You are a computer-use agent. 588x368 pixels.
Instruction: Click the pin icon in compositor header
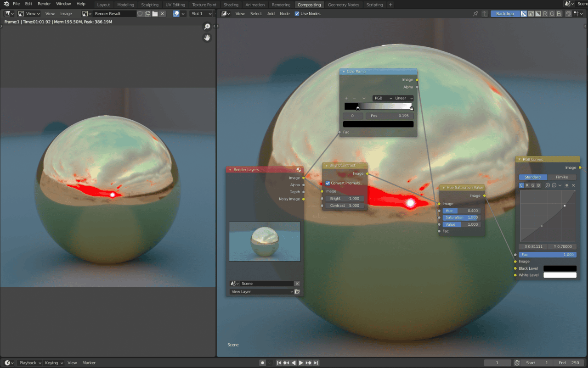[476, 13]
